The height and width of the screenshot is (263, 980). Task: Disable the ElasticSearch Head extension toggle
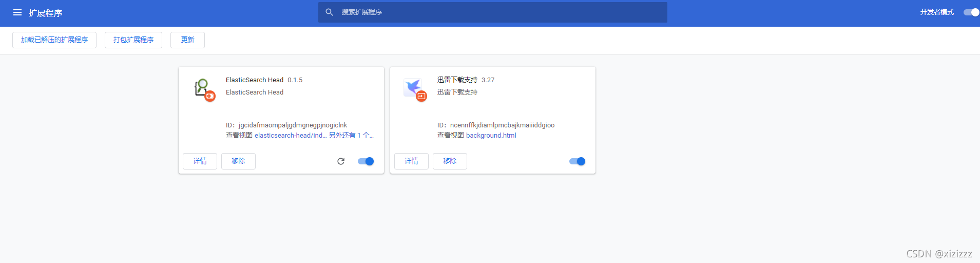tap(366, 161)
